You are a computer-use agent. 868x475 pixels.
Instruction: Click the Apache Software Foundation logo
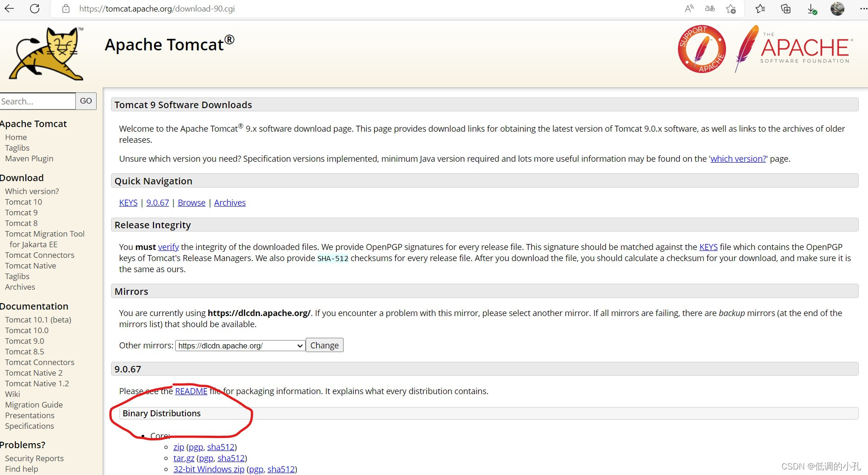point(794,49)
